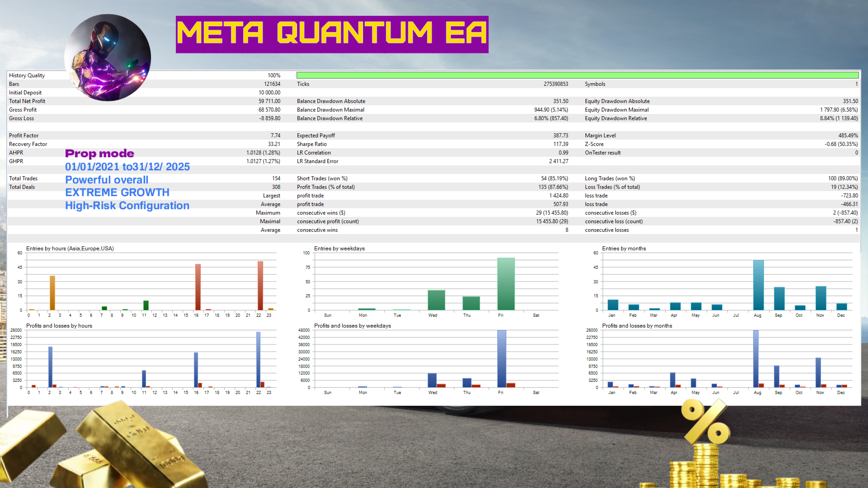Expand the Profits and losses by months chart

[x=637, y=325]
